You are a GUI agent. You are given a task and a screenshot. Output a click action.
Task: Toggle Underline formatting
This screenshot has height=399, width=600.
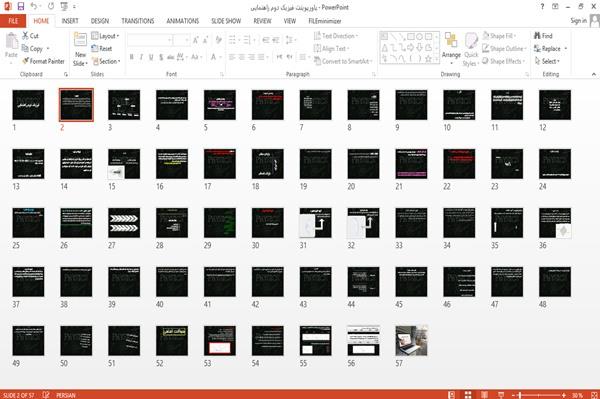(151, 57)
